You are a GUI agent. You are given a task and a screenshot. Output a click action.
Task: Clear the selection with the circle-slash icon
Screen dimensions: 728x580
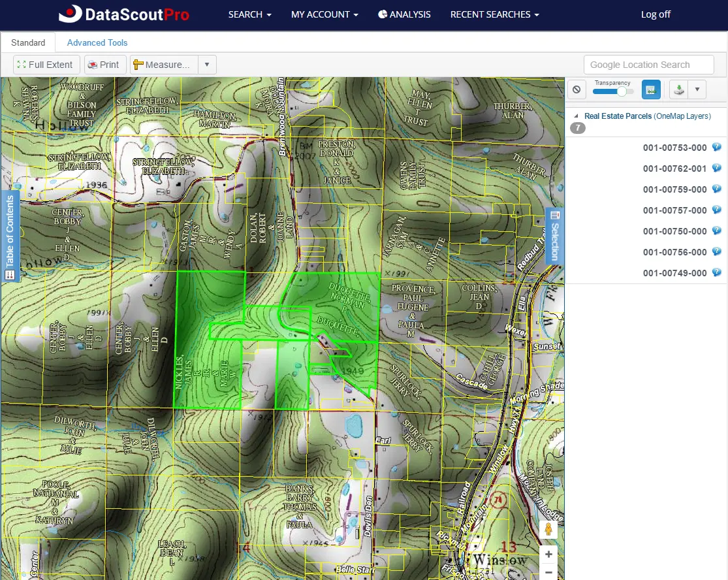coord(577,89)
